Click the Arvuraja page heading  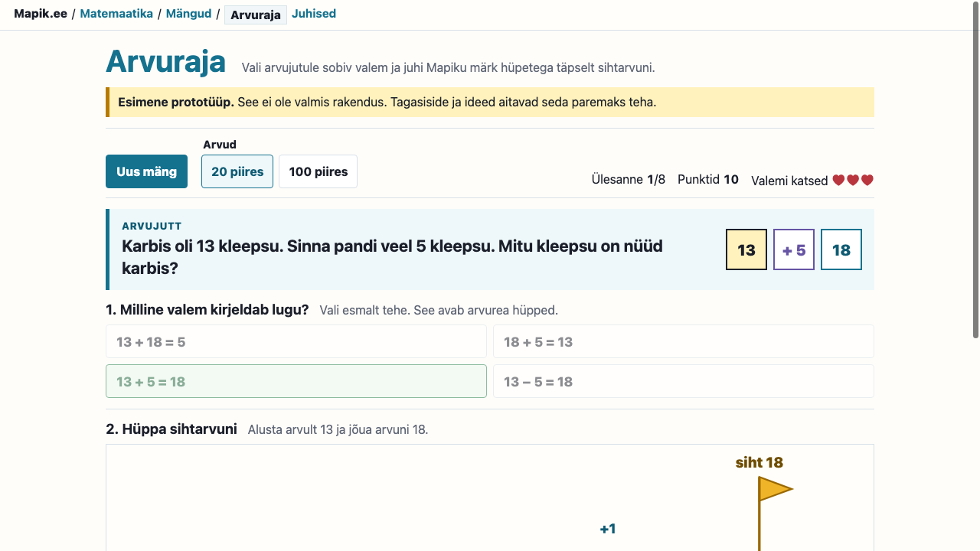click(165, 61)
